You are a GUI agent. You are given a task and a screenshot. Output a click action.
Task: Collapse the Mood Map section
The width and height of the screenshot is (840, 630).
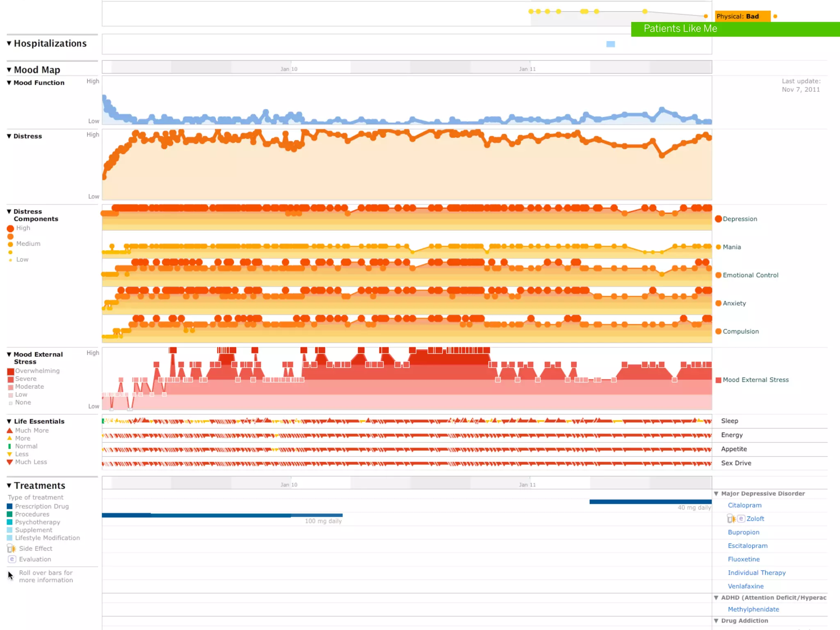(9, 70)
